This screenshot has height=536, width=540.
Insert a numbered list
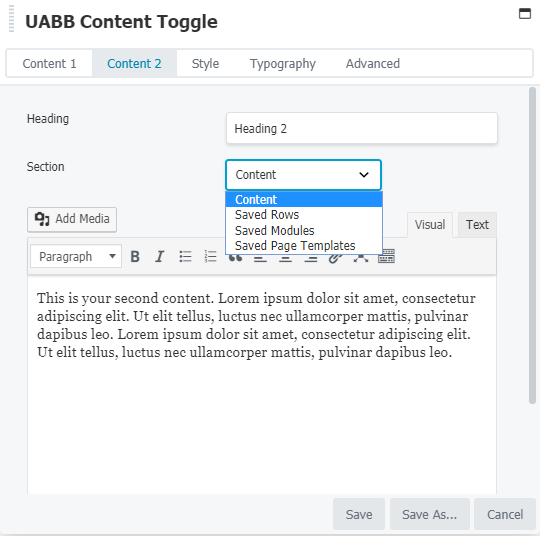pyautogui.click(x=210, y=256)
